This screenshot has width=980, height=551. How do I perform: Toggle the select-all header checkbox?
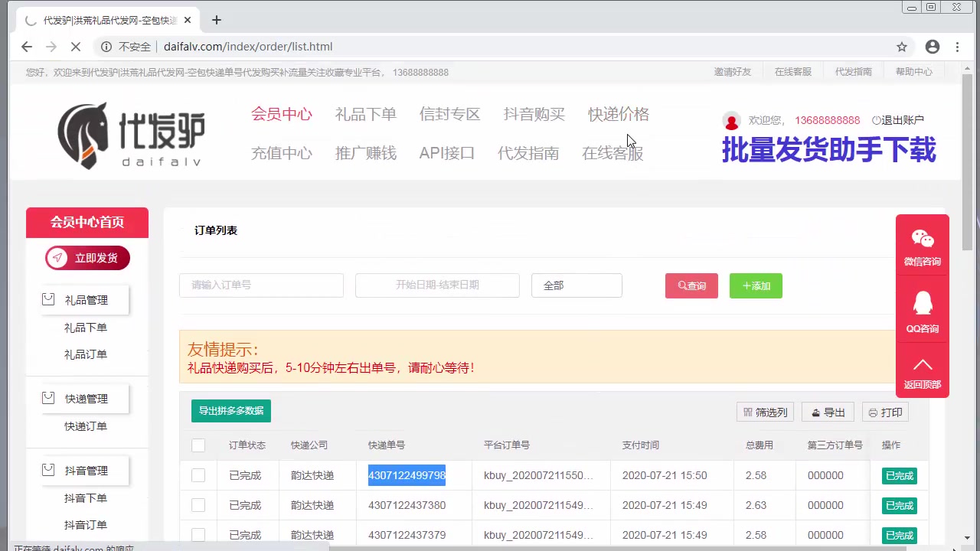(198, 445)
